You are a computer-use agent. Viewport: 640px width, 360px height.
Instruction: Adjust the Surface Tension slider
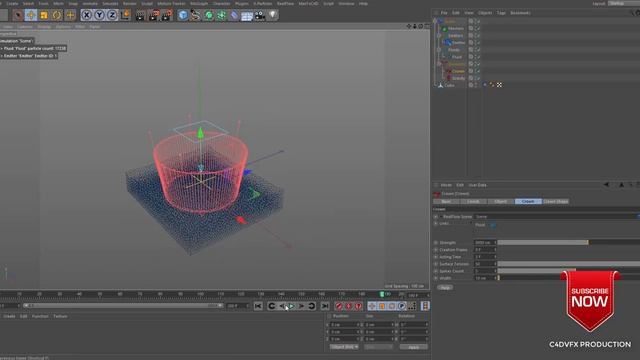[x=569, y=264]
